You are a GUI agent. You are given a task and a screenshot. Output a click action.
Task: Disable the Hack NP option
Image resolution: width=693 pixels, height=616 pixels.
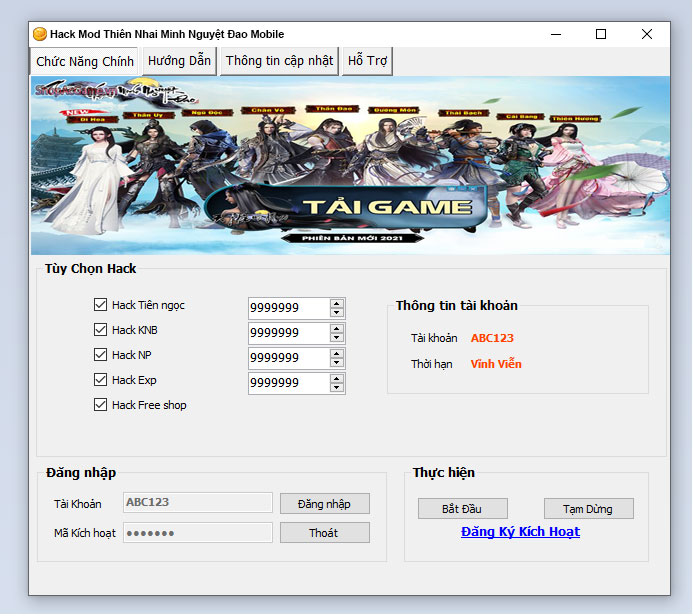click(100, 354)
